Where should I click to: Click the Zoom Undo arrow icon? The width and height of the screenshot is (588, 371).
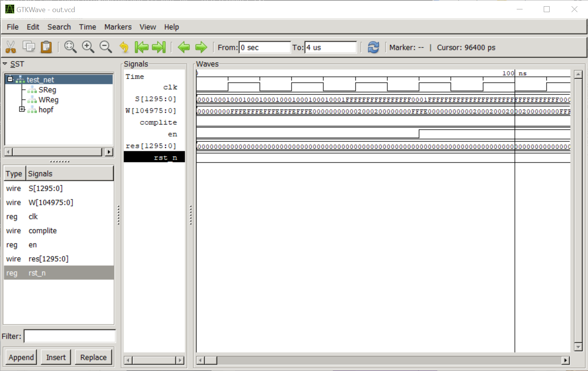pyautogui.click(x=124, y=47)
